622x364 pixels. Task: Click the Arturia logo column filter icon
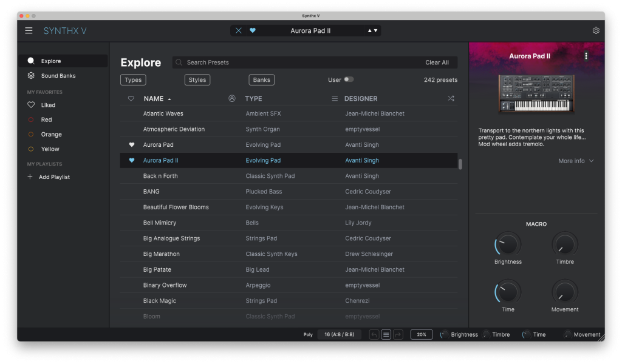[x=232, y=98]
